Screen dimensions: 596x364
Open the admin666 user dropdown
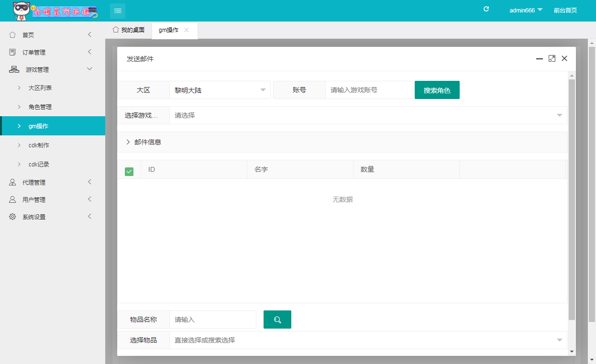pyautogui.click(x=526, y=11)
